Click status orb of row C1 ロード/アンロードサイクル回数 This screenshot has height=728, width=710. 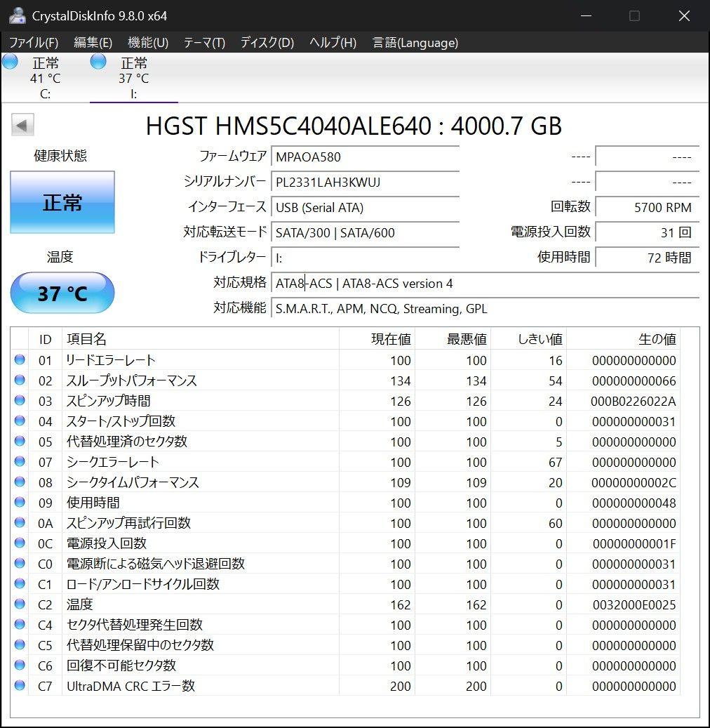(x=20, y=583)
